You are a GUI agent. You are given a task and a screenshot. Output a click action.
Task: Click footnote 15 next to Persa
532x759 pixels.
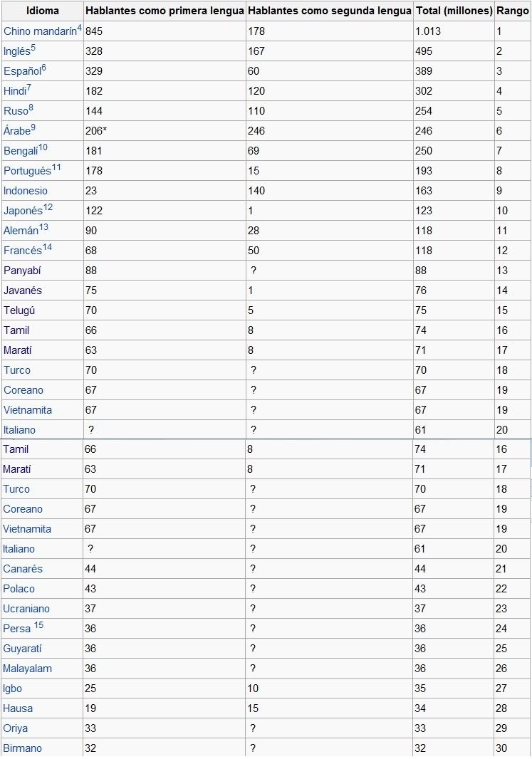click(38, 625)
